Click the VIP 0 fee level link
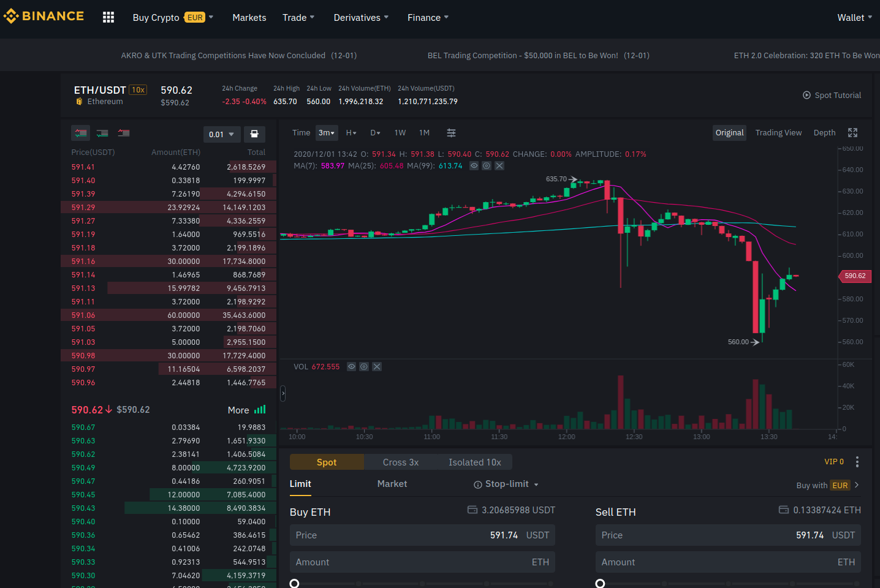880x588 pixels. (834, 462)
